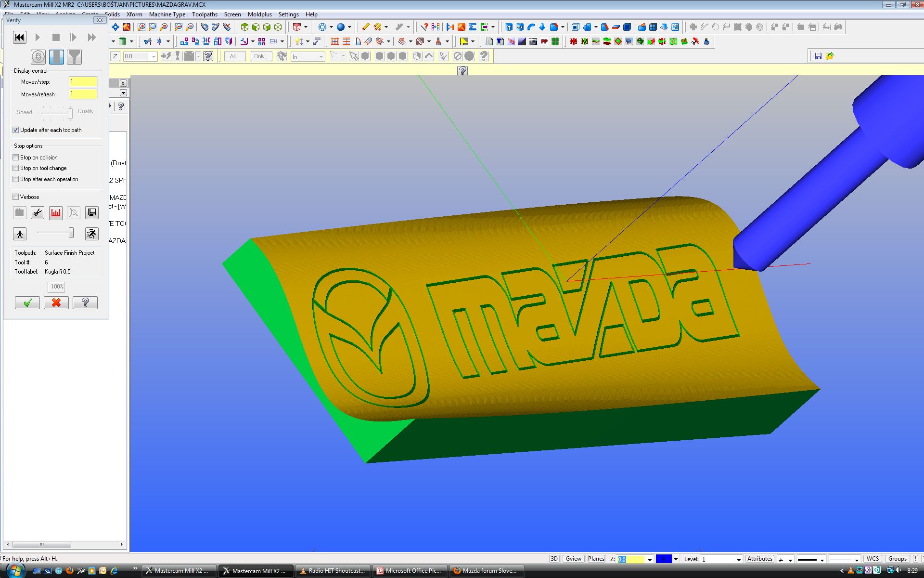The height and width of the screenshot is (578, 924).
Task: Click the fast running-man speed icon
Action: (92, 234)
